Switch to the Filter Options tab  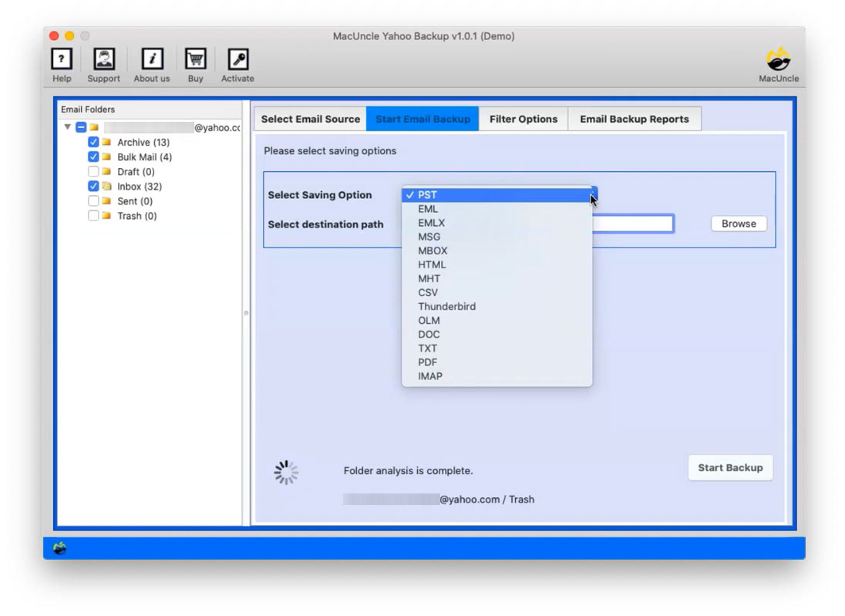click(523, 119)
